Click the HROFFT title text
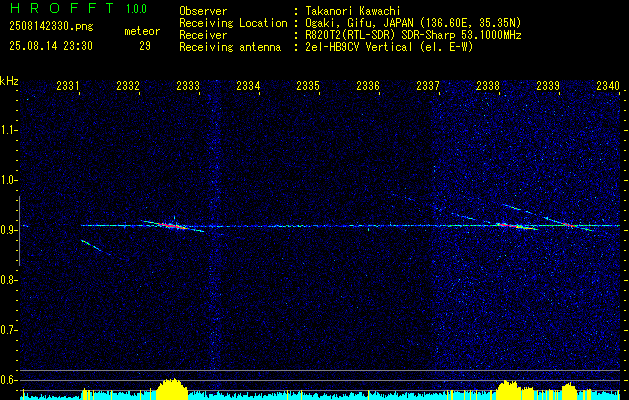 (x=62, y=8)
